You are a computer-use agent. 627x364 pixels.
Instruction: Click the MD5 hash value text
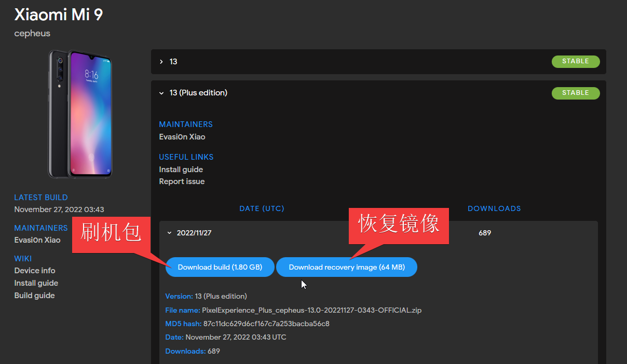pos(266,324)
